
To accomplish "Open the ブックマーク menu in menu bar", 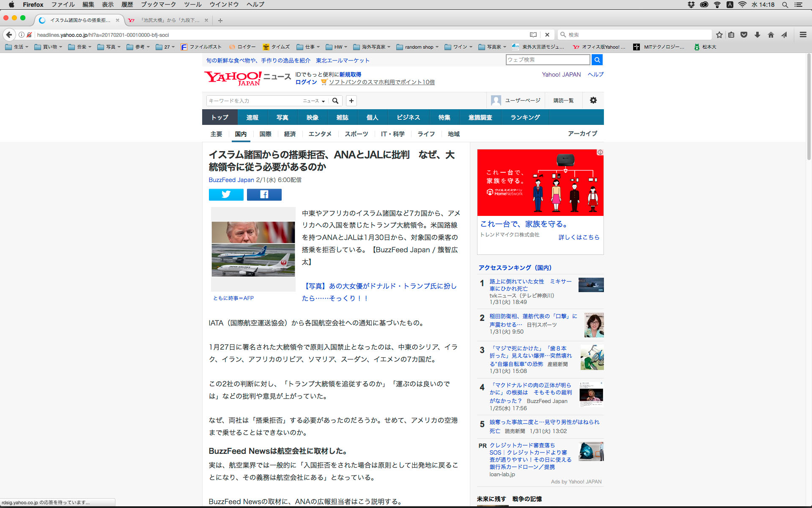I will coord(158,5).
